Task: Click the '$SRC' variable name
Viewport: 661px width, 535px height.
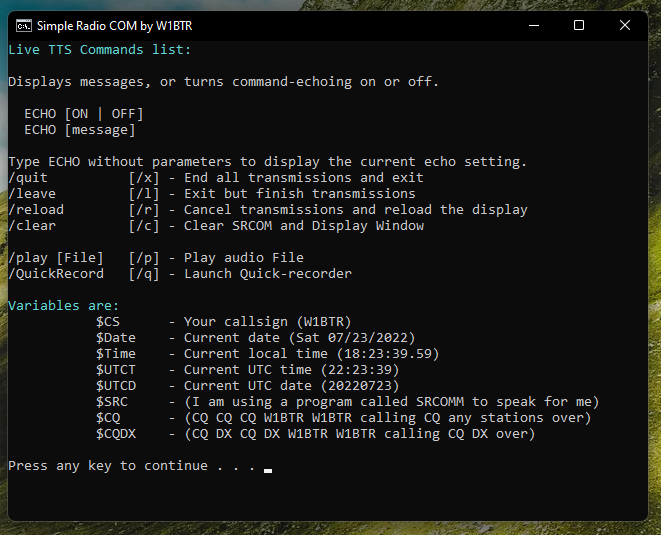Action: [x=112, y=402]
